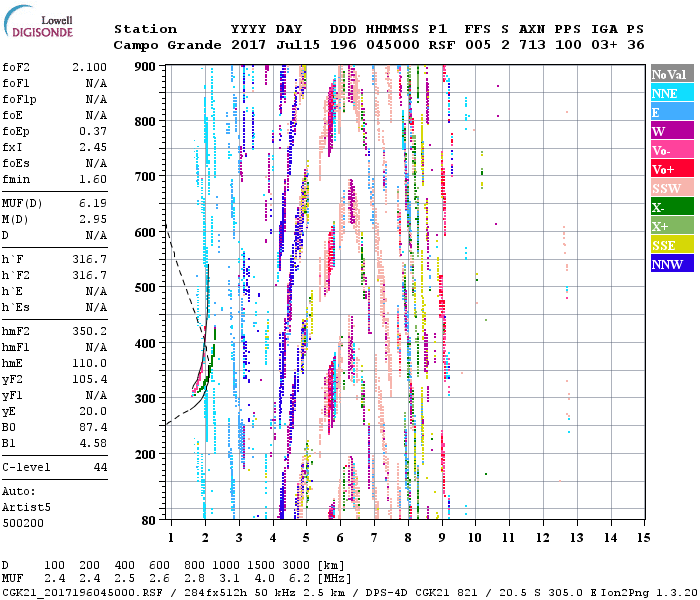Viewport: 700px width, 600px height.
Task: Click the 15 MHz frequency axis label
Action: [x=643, y=538]
